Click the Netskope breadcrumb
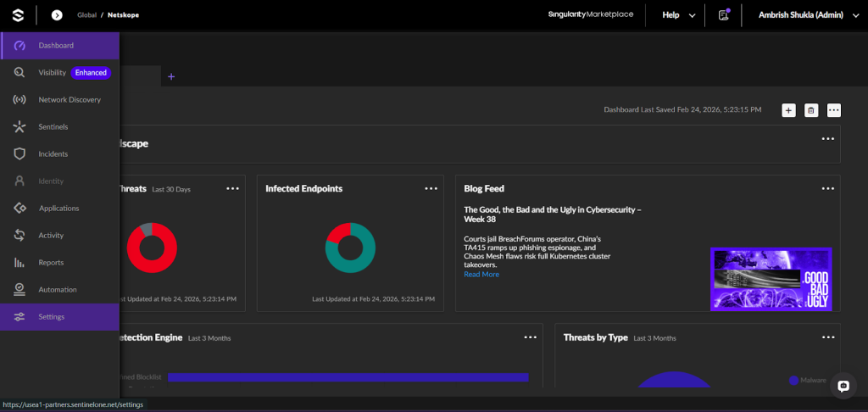868x412 pixels. point(124,15)
